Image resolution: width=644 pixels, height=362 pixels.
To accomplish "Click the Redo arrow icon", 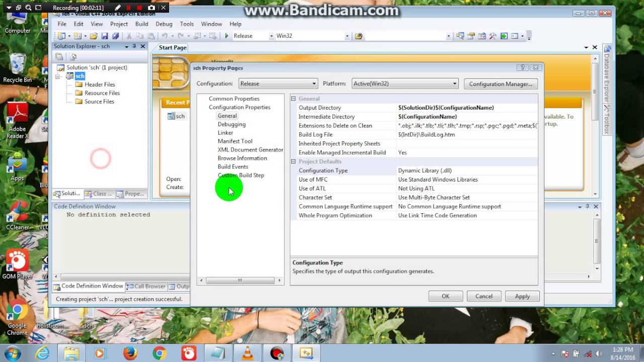I will (180, 36).
